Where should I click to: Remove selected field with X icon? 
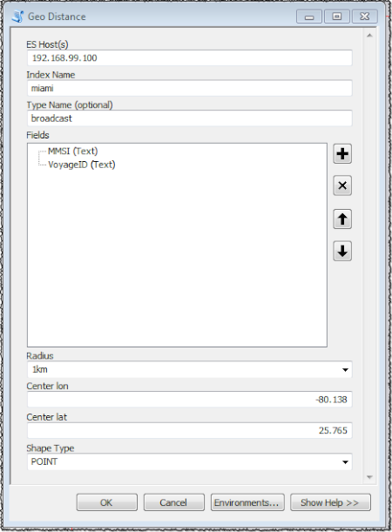coord(342,185)
